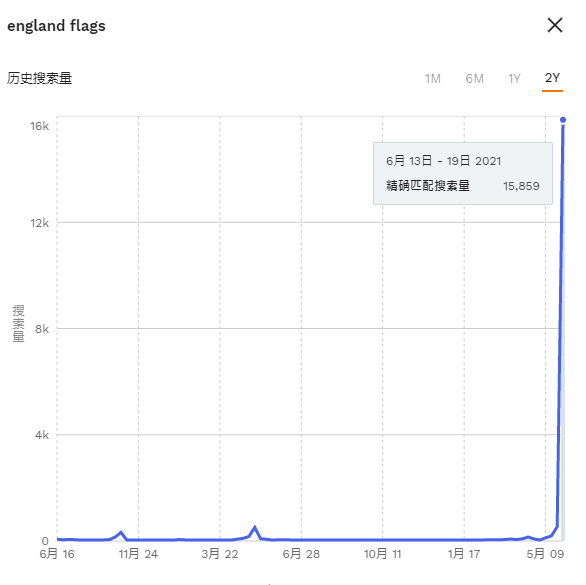This screenshot has width=586, height=585.
Task: Click the 10月 11 x-axis label
Action: coord(383,554)
